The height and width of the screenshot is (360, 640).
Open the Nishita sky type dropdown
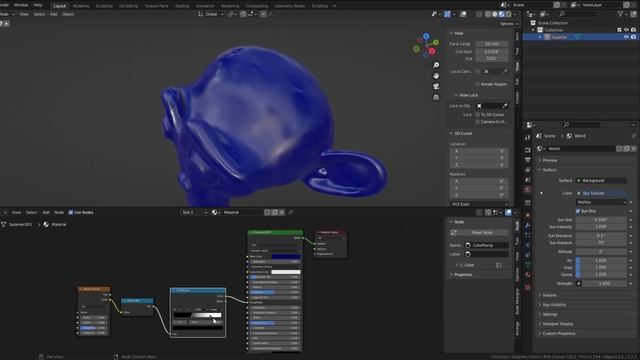[x=602, y=202]
